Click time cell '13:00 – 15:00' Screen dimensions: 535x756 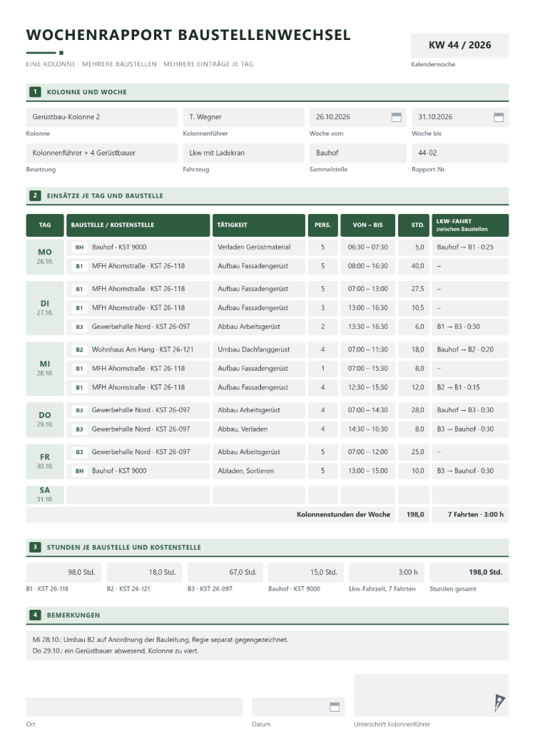[367, 471]
